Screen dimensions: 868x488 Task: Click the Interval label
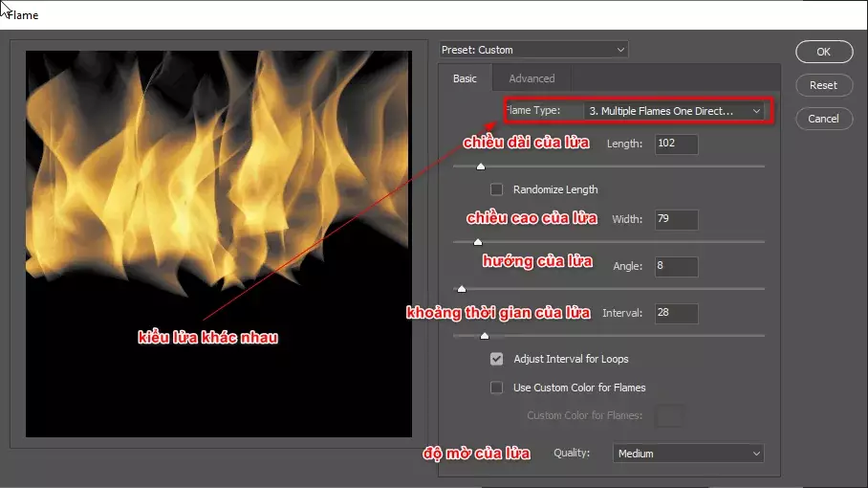coord(622,313)
